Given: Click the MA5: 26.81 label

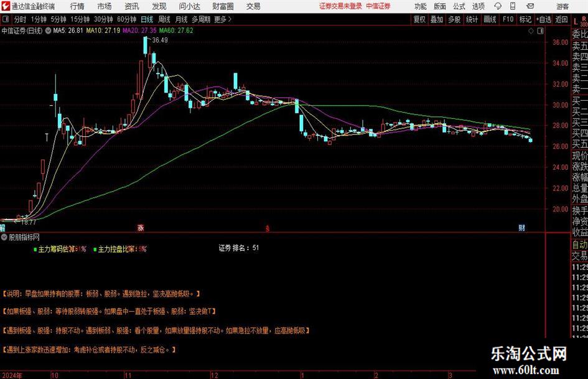Looking at the screenshot, I should 68,30.
